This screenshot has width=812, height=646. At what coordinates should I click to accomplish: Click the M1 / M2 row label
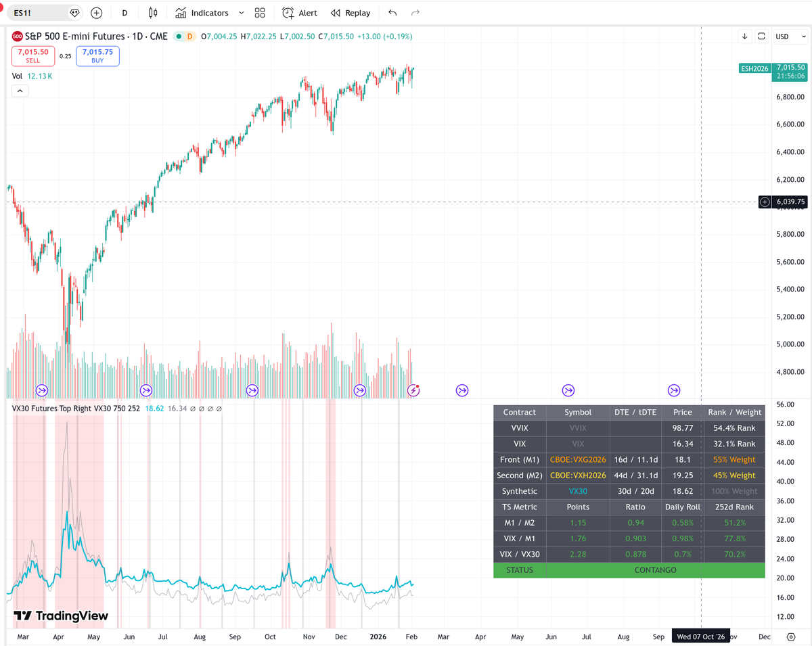click(x=520, y=523)
